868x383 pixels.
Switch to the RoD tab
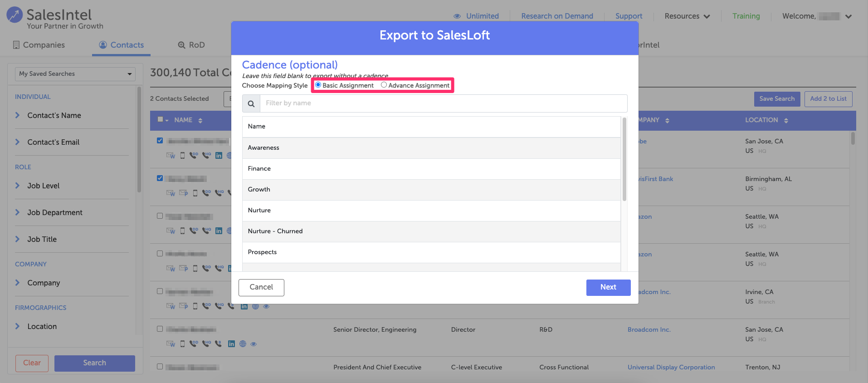tap(191, 45)
